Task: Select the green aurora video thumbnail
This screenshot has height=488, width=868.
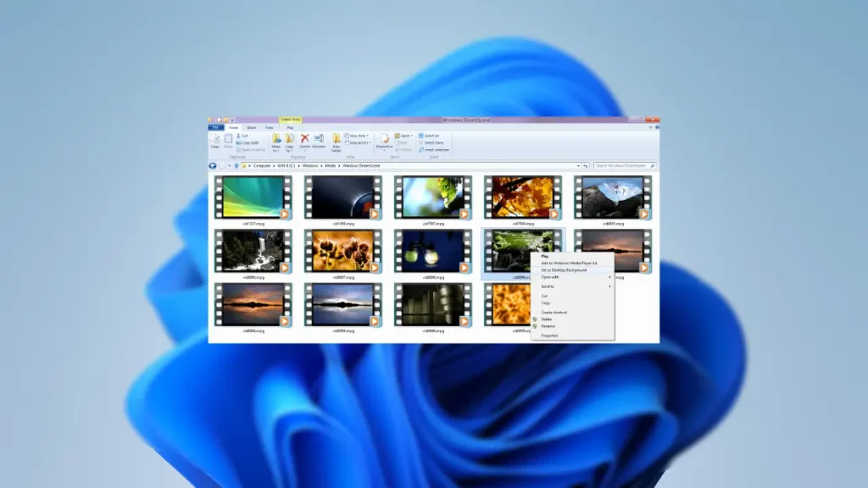Action: pos(253,197)
